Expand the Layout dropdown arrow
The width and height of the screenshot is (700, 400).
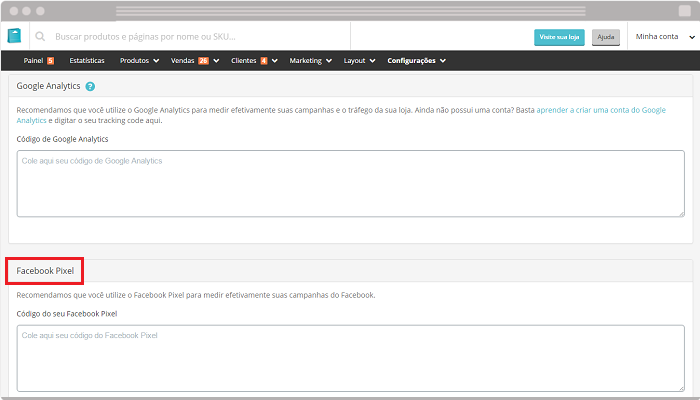pos(372,61)
